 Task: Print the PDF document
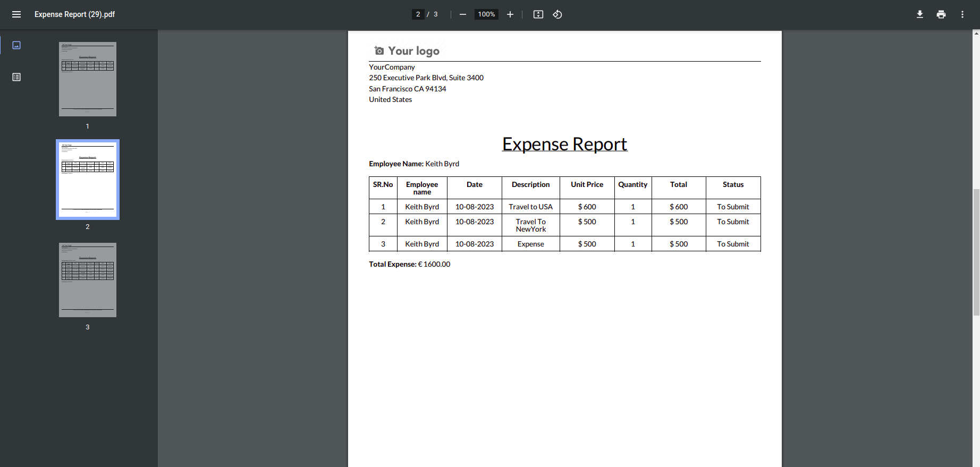point(941,14)
